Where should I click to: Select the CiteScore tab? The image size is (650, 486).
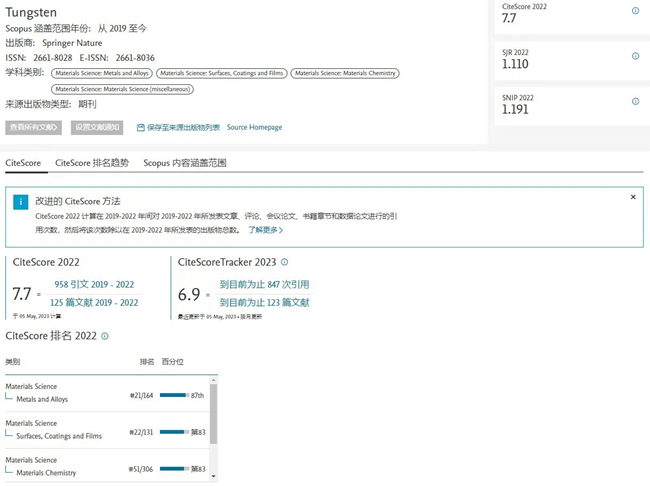point(23,162)
